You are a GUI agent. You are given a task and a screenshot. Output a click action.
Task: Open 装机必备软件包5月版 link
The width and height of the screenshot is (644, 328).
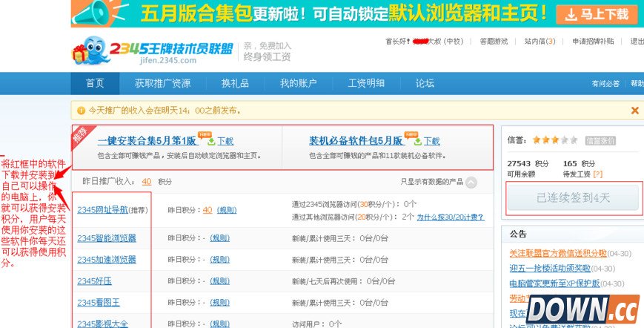click(356, 141)
